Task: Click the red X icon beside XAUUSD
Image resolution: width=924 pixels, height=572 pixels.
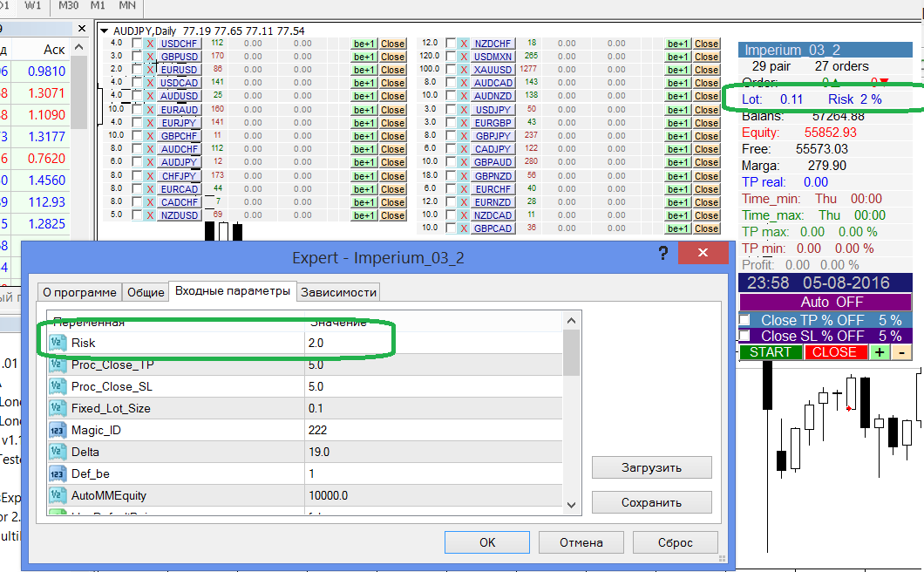Action: tap(465, 70)
